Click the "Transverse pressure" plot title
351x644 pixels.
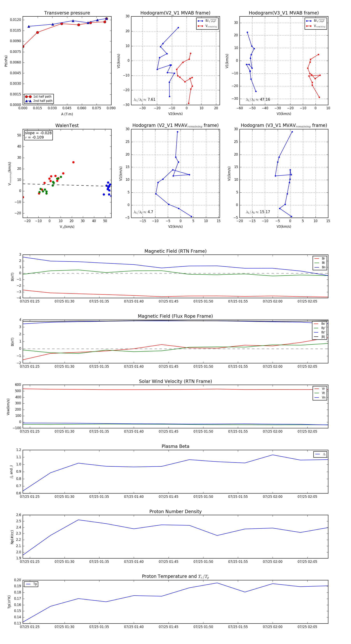pyautogui.click(x=67, y=13)
